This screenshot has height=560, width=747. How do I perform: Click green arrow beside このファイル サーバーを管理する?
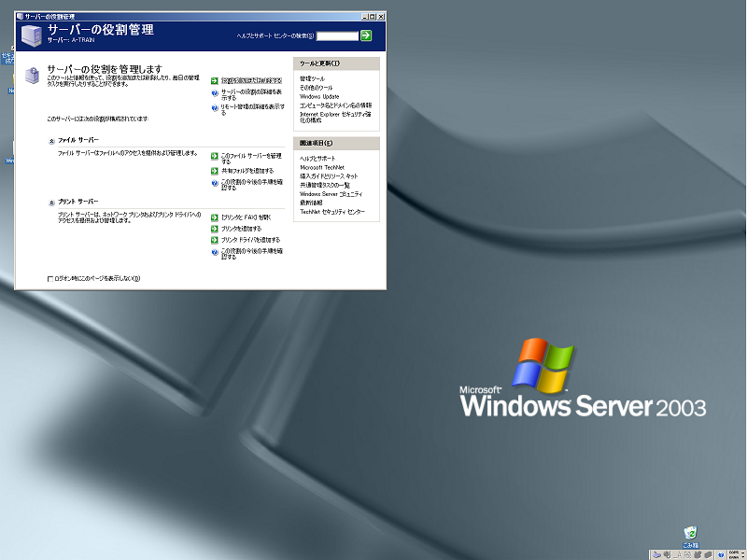[215, 156]
